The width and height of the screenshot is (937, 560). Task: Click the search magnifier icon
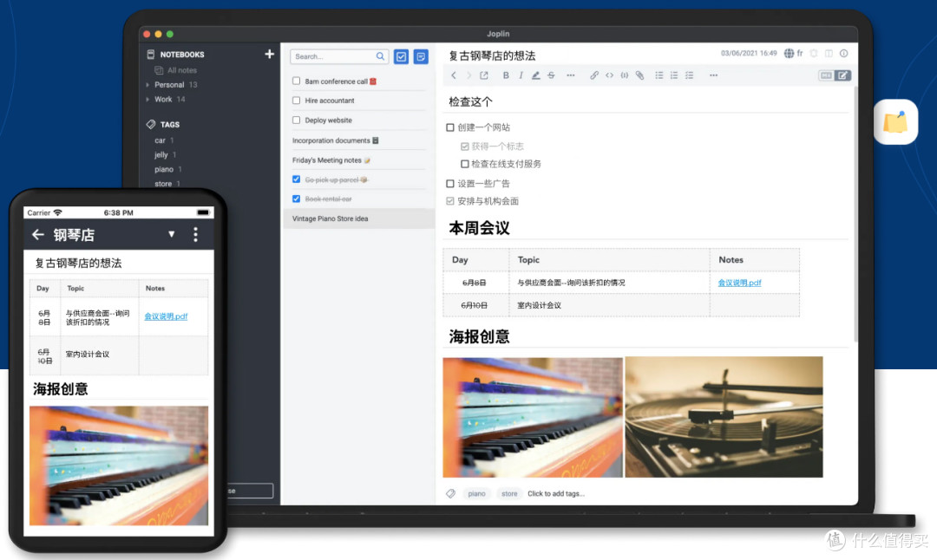[380, 56]
